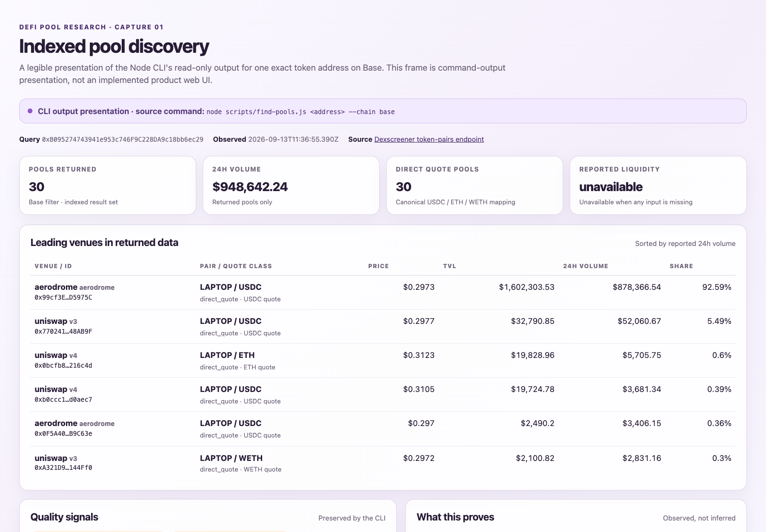Click the price $0.3123

tap(419, 355)
